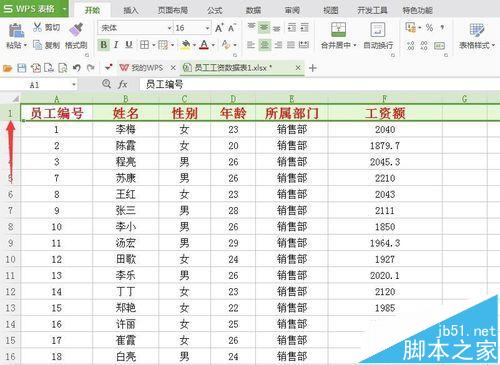
Task: Expand the Paste options arrow
Action: pyautogui.click(x=25, y=45)
